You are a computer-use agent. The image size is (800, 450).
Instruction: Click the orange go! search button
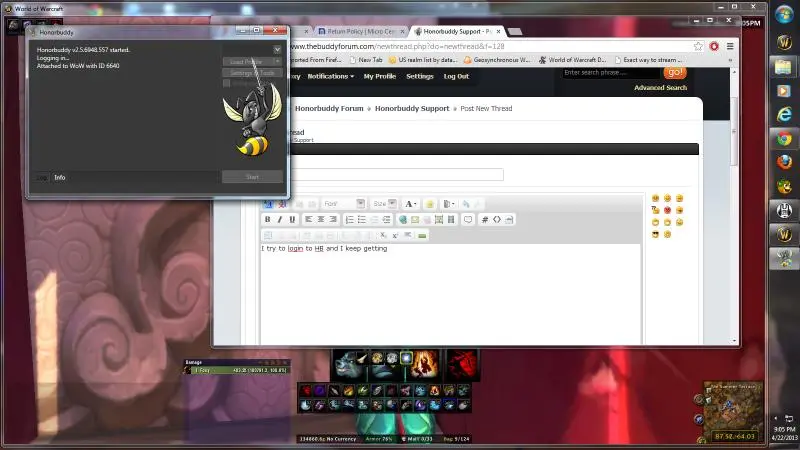click(675, 72)
